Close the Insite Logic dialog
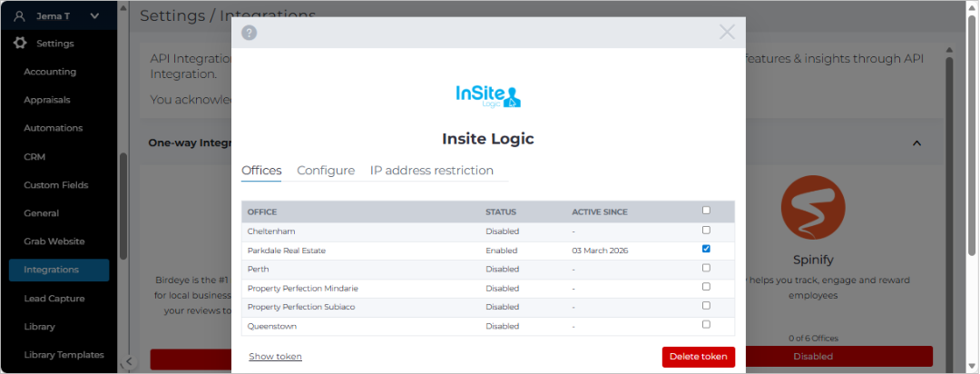980x374 pixels. [x=727, y=32]
